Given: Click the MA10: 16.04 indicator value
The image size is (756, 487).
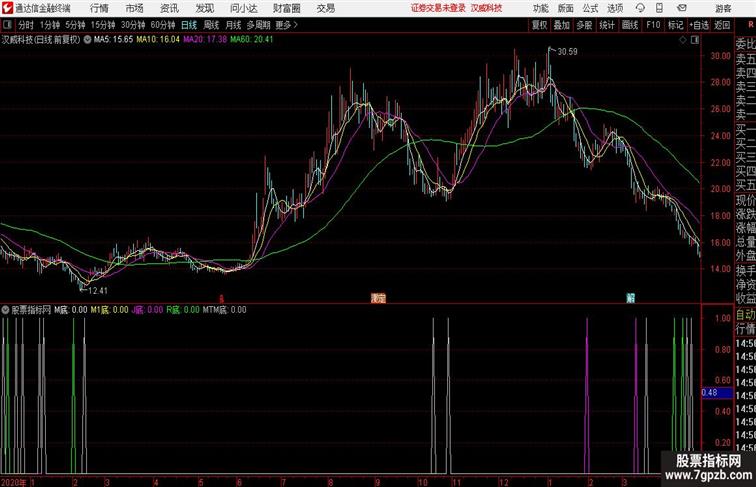Looking at the screenshot, I should (158, 40).
